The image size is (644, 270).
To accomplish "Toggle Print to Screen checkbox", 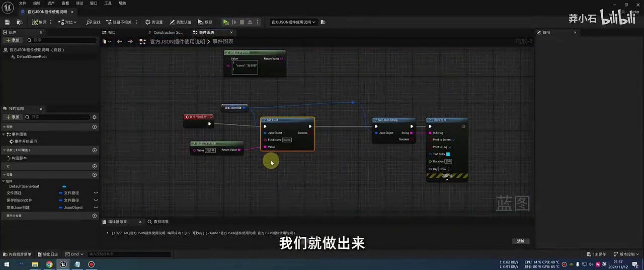I will pos(453,140).
